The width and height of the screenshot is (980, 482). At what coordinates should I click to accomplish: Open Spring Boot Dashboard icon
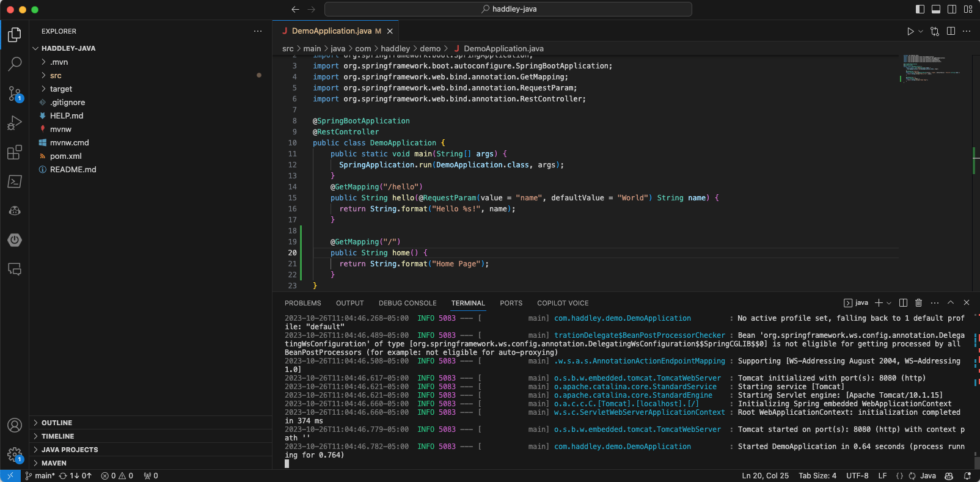15,240
